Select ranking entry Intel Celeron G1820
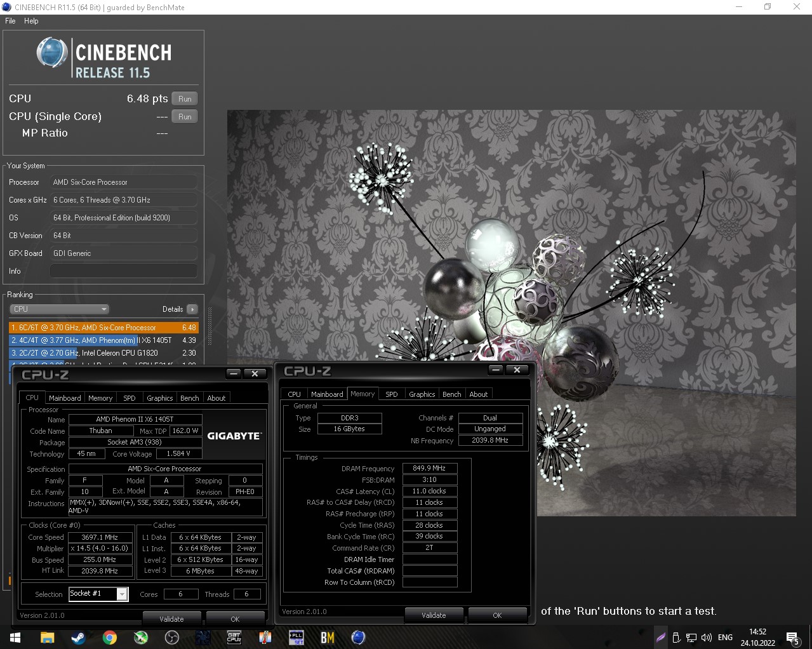The image size is (812, 649). click(103, 353)
